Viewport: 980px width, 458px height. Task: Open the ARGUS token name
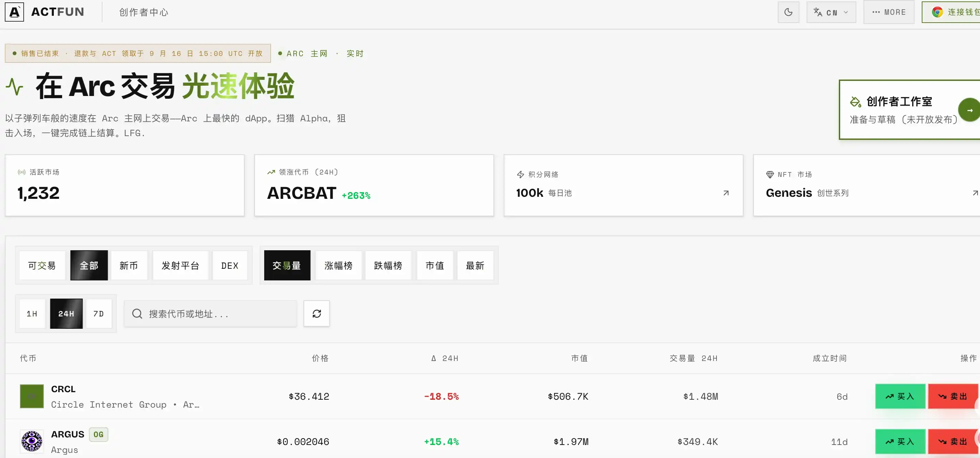click(68, 434)
